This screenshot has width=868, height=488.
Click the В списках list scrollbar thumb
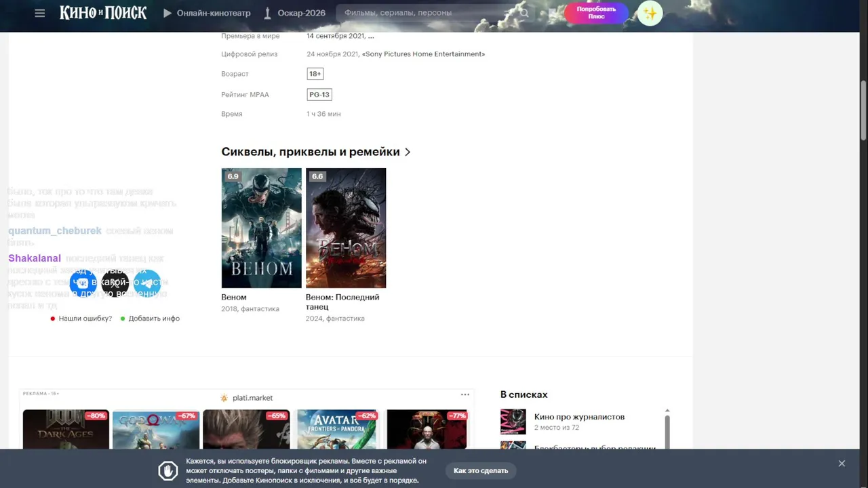pyautogui.click(x=667, y=432)
